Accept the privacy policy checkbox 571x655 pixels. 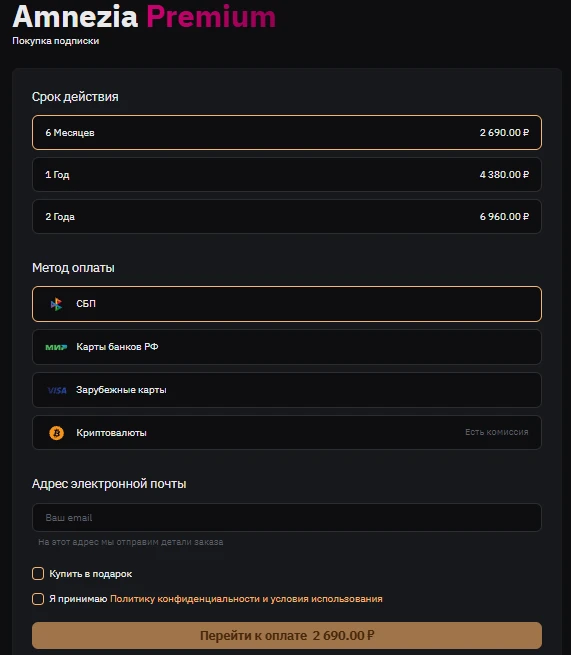click(38, 599)
